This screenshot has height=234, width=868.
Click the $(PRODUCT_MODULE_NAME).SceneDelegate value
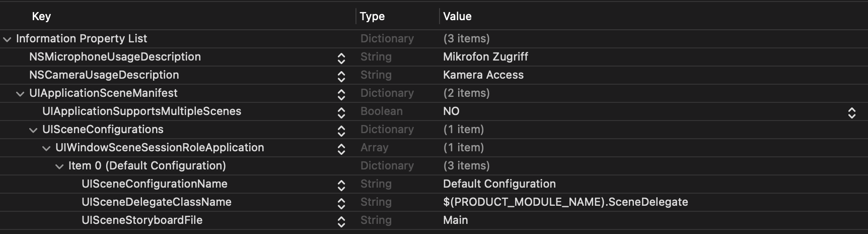565,202
